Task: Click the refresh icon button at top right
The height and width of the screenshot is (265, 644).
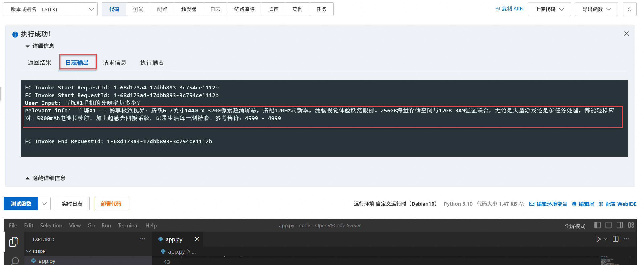Action: (x=629, y=9)
